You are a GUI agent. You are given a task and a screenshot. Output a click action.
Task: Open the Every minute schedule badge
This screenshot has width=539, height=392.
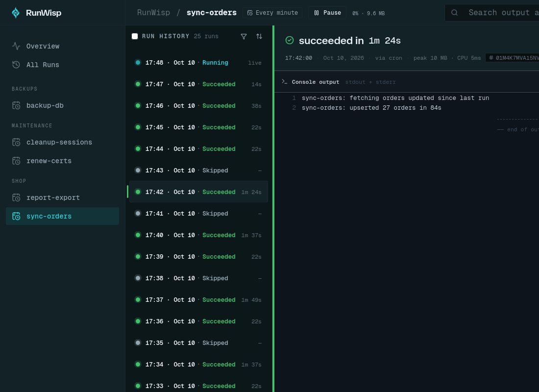[272, 13]
